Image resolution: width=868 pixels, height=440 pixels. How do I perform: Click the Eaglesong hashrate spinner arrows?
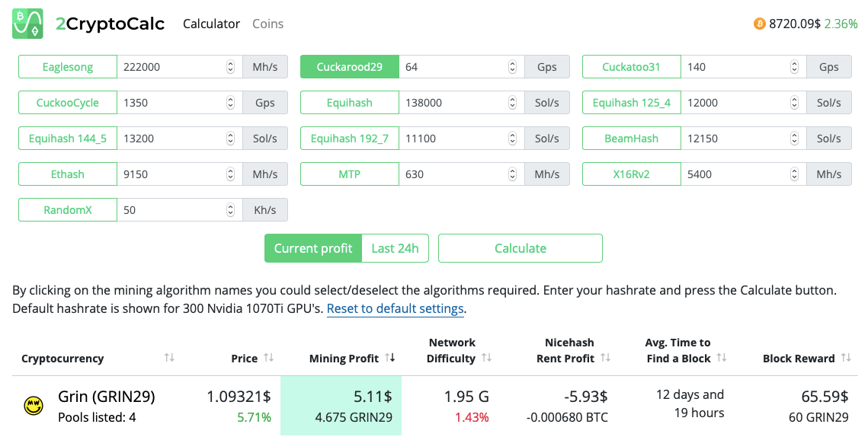[230, 67]
